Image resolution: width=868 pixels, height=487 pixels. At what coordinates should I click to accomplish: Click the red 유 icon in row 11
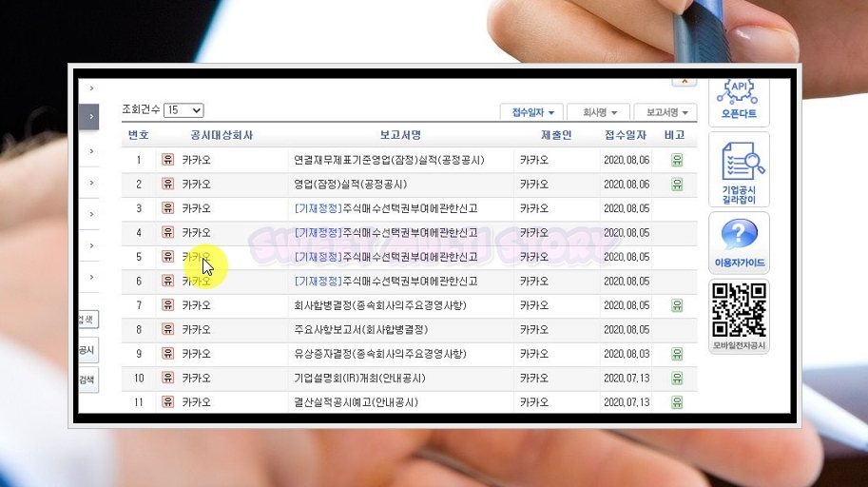[167, 401]
